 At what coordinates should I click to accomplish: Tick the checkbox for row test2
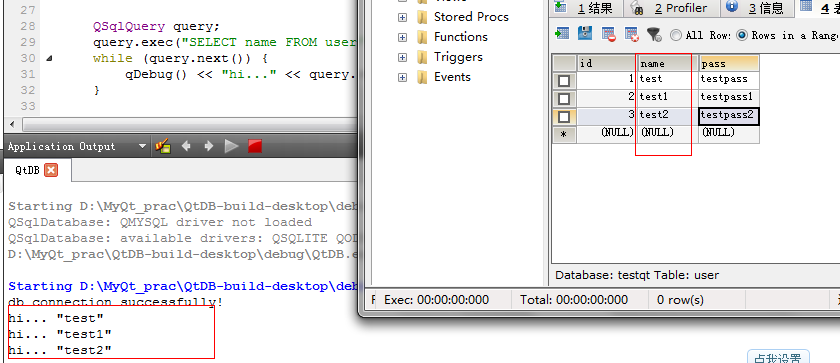click(x=564, y=116)
